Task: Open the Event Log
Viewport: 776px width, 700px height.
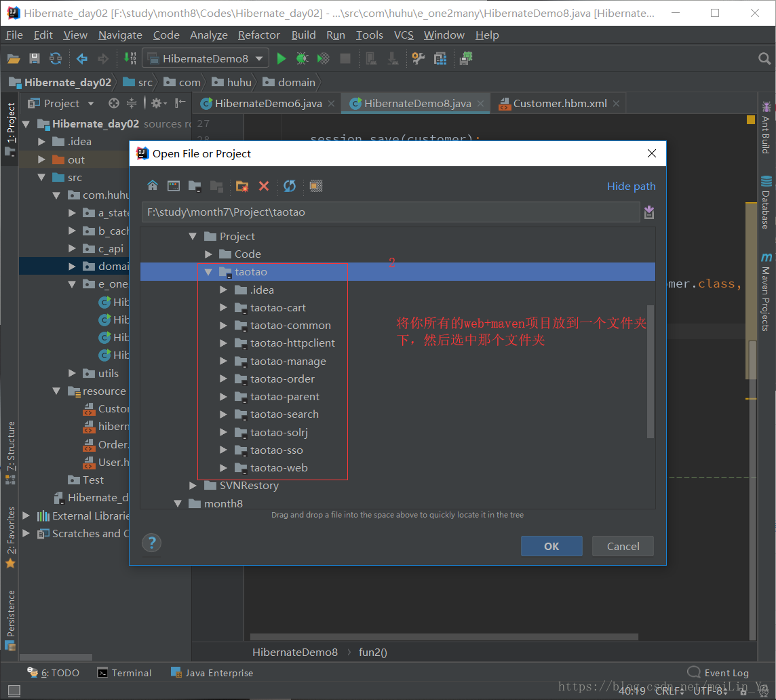Action: coord(718,673)
